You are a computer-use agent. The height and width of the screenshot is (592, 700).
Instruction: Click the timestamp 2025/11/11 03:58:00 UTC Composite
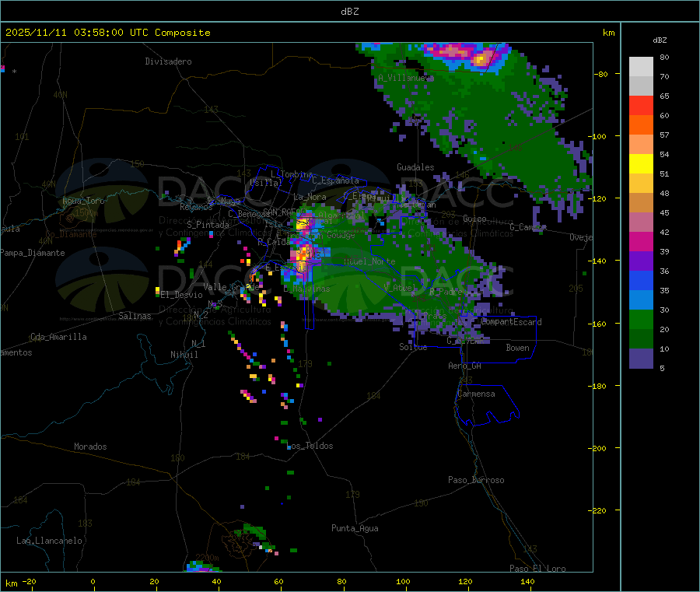(107, 33)
